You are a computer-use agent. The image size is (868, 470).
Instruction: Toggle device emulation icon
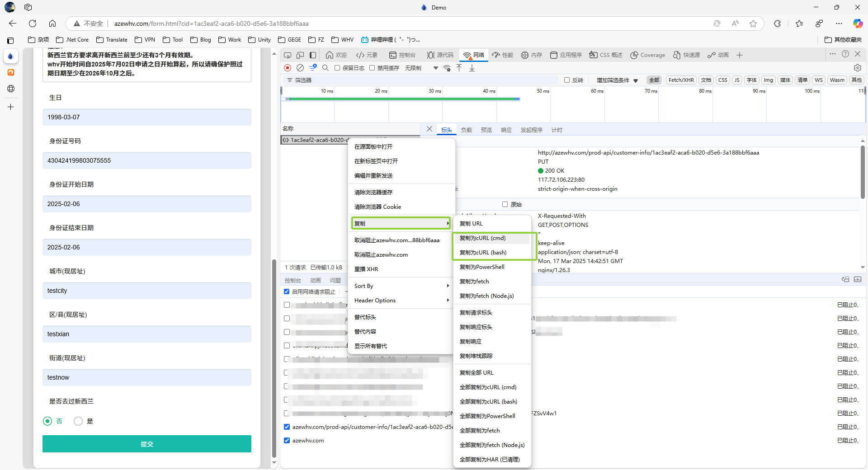[x=300, y=55]
